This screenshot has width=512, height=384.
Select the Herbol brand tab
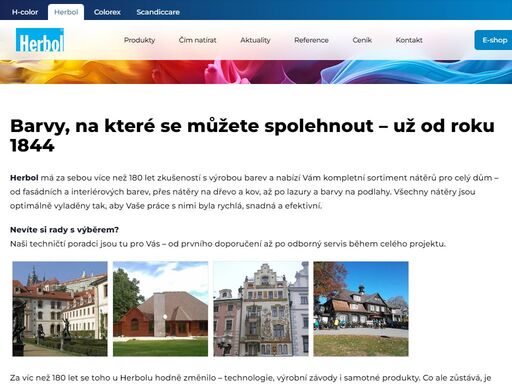pos(66,12)
